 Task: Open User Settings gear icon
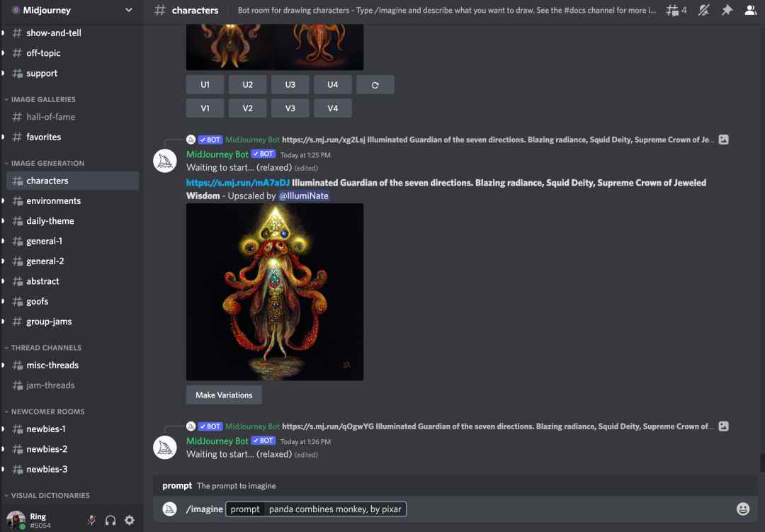click(x=130, y=520)
